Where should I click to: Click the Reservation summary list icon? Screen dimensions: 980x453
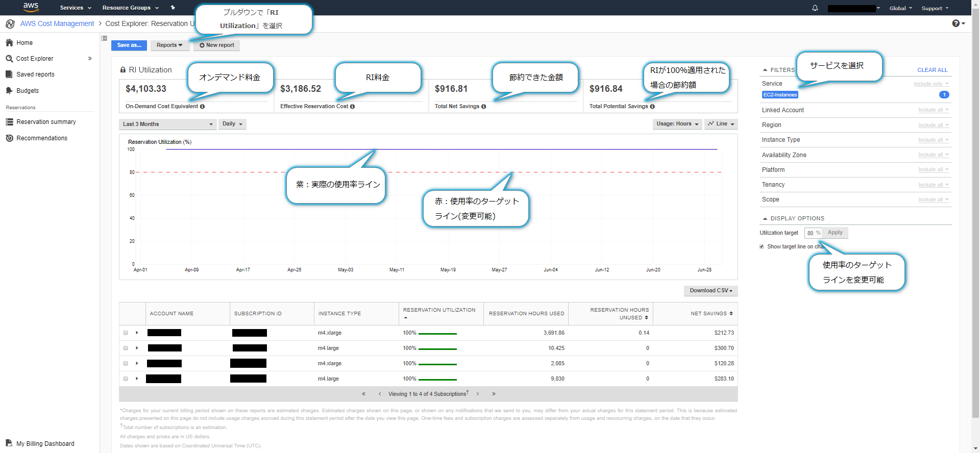click(9, 122)
